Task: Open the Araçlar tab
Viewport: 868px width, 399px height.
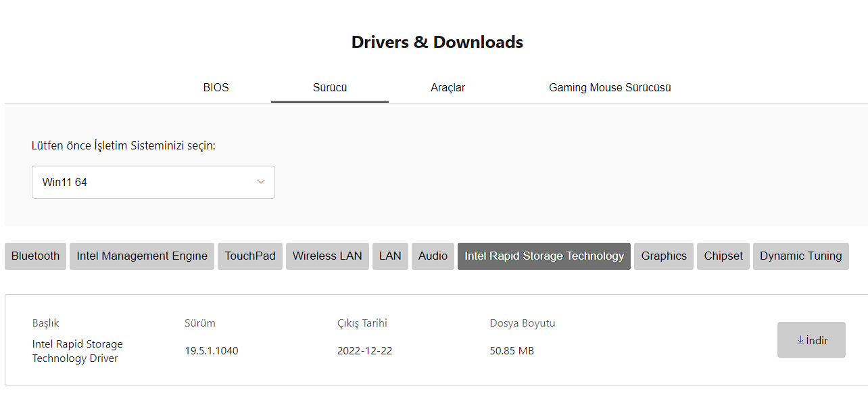Action: pos(448,87)
